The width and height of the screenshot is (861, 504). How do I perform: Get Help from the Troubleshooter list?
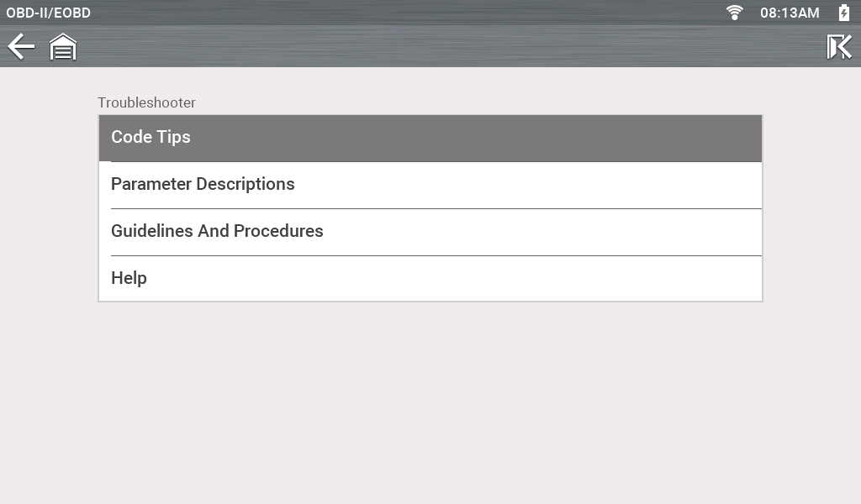(430, 279)
